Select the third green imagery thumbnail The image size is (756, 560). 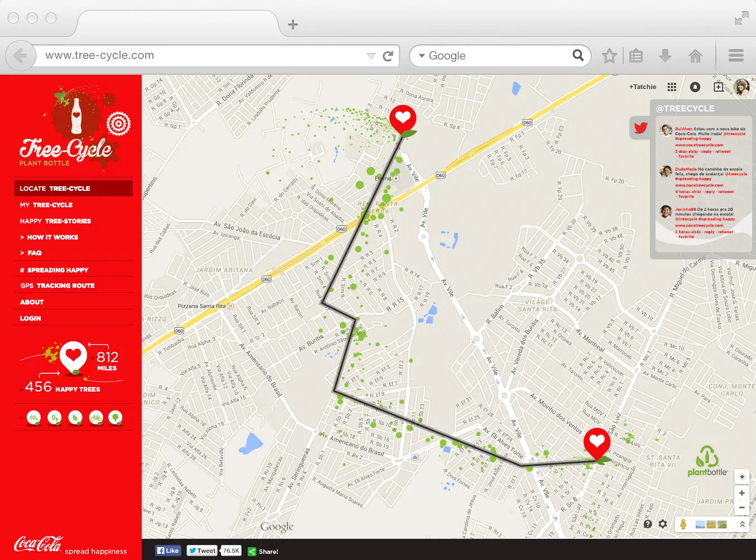[722, 524]
